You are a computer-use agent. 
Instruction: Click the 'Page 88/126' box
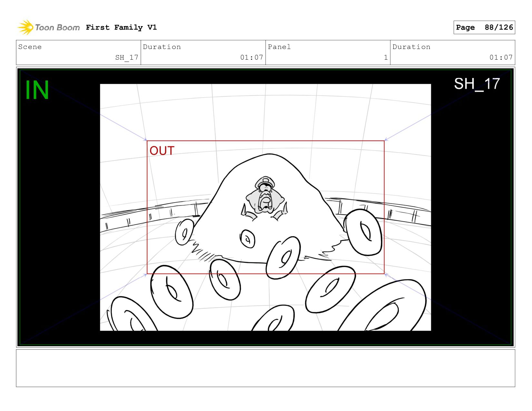coord(484,27)
